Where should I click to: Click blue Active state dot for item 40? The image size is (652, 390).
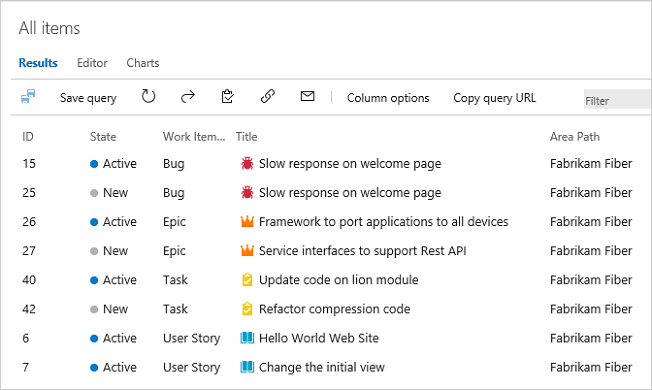pyautogui.click(x=94, y=280)
